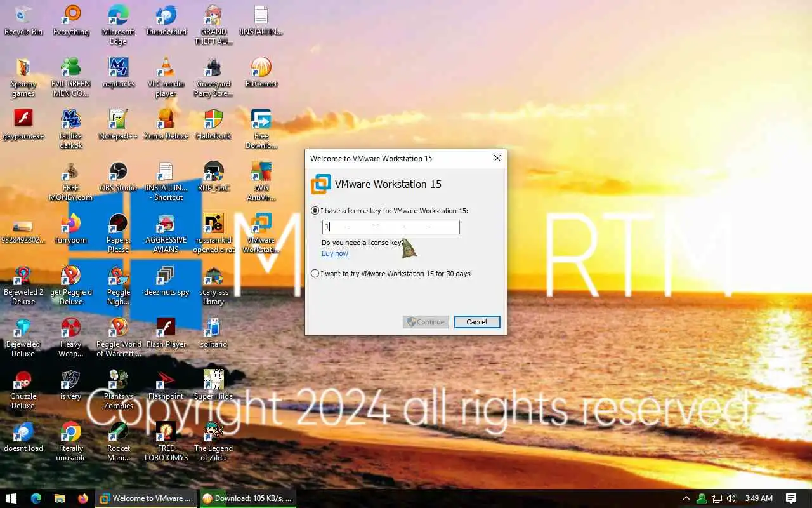The height and width of the screenshot is (508, 812).
Task: Select the get Peggle d Deluxe icon
Action: tap(71, 285)
